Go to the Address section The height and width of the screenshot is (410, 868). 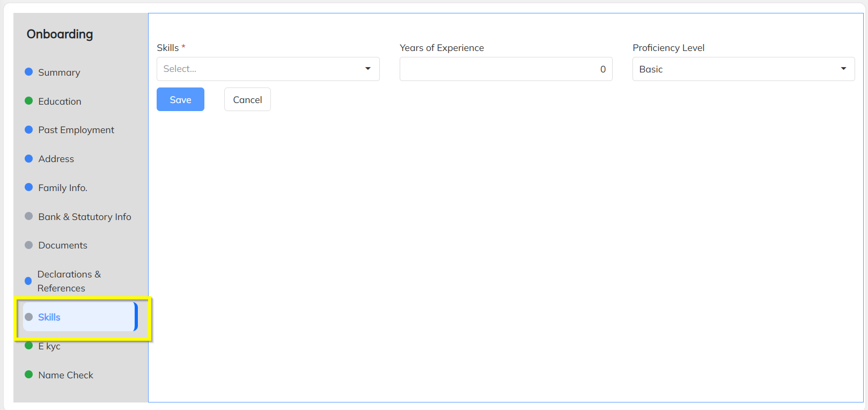pyautogui.click(x=56, y=159)
